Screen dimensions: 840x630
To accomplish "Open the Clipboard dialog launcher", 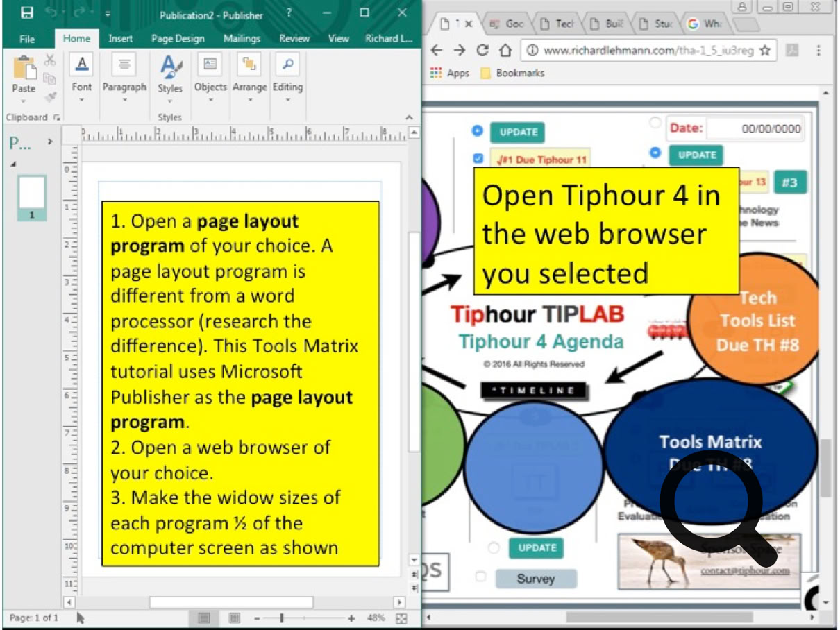I will [x=57, y=118].
